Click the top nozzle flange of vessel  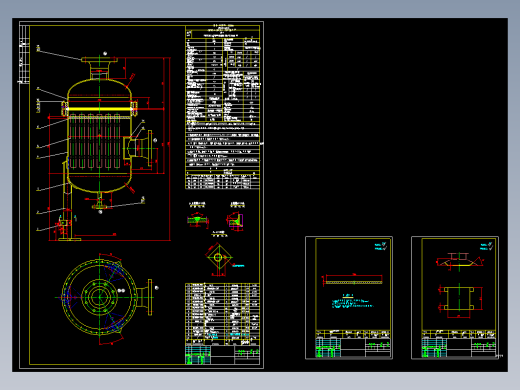[x=99, y=60]
